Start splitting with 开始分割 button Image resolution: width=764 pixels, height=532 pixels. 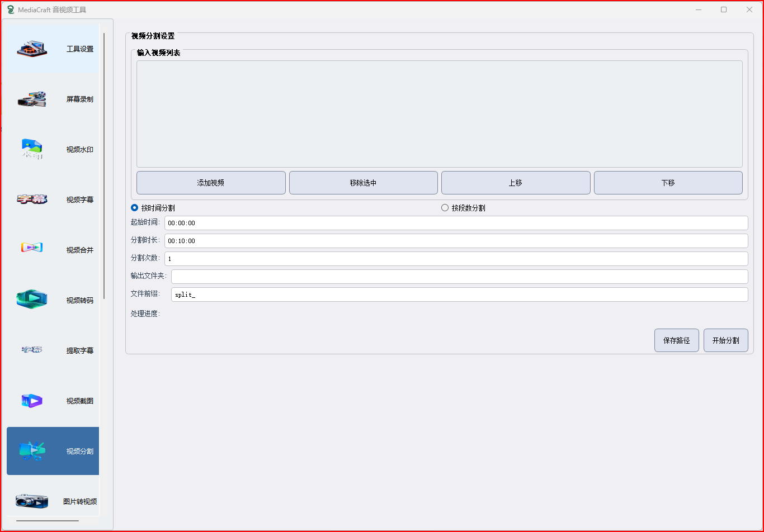[725, 340]
